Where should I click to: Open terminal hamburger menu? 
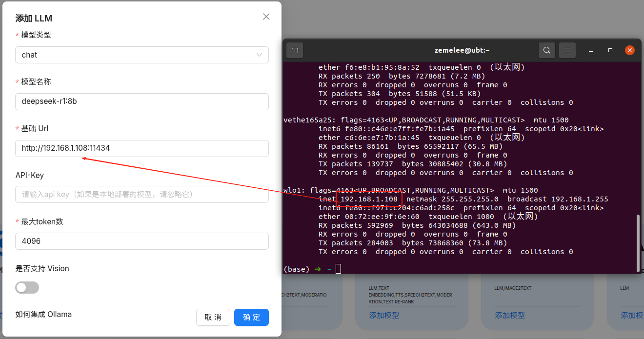point(567,50)
